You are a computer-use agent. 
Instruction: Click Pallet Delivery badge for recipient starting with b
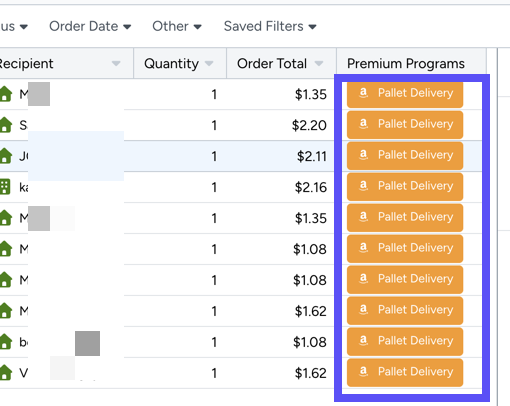(x=405, y=341)
